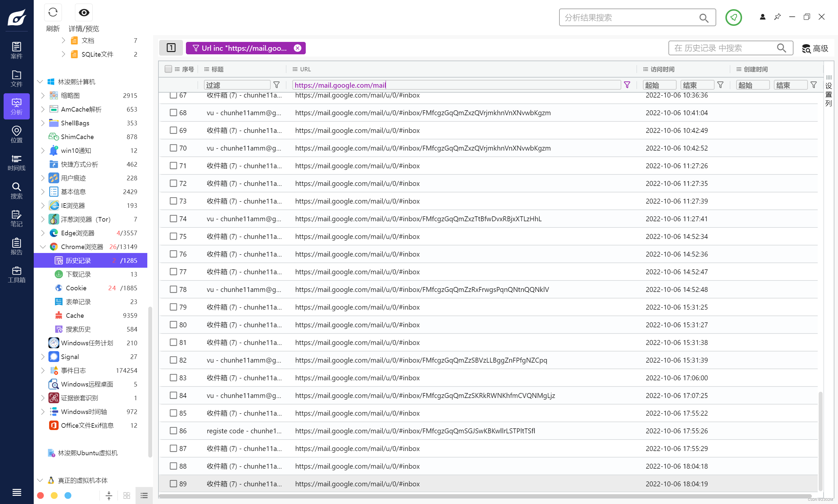
Task: Select the Cookie item under Chrome
Action: (x=76, y=288)
